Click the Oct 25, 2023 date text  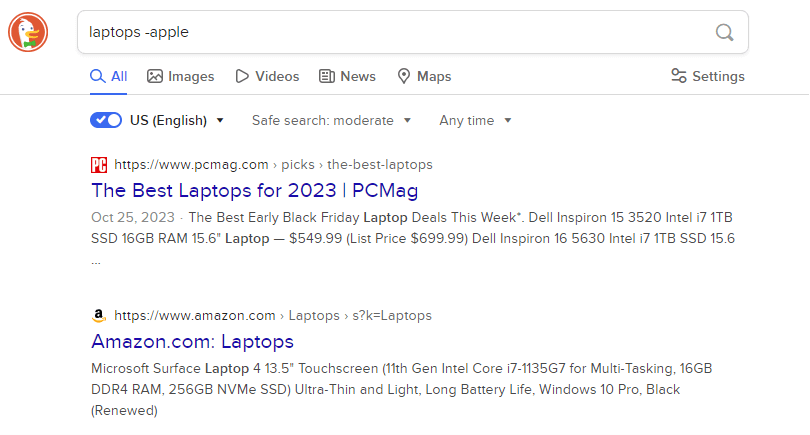point(133,217)
